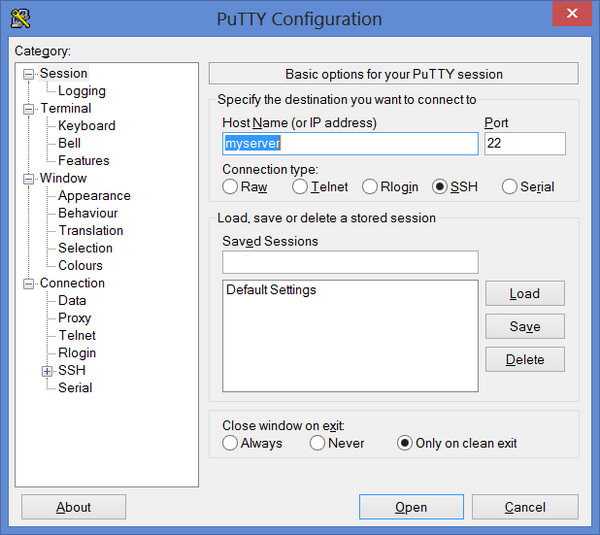This screenshot has height=535, width=600.
Task: Collapse the Terminal category node
Action: pos(29,109)
